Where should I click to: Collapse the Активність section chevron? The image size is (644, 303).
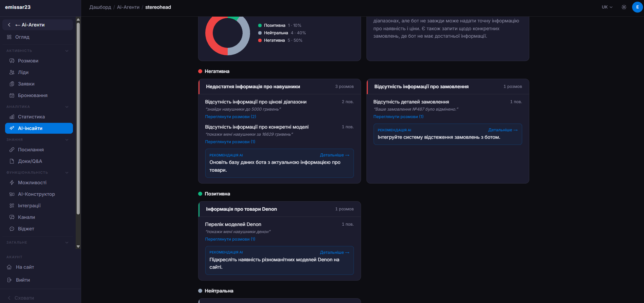tap(67, 51)
